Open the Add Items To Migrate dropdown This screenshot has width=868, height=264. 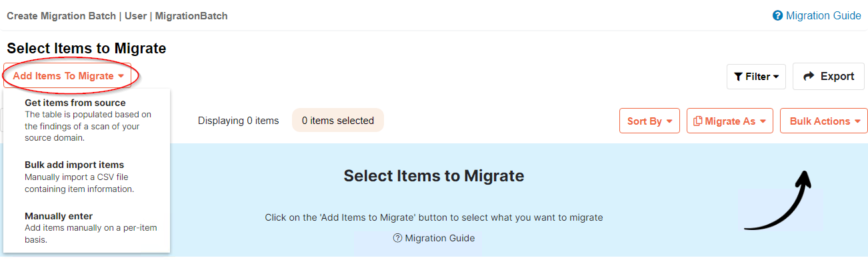point(68,76)
